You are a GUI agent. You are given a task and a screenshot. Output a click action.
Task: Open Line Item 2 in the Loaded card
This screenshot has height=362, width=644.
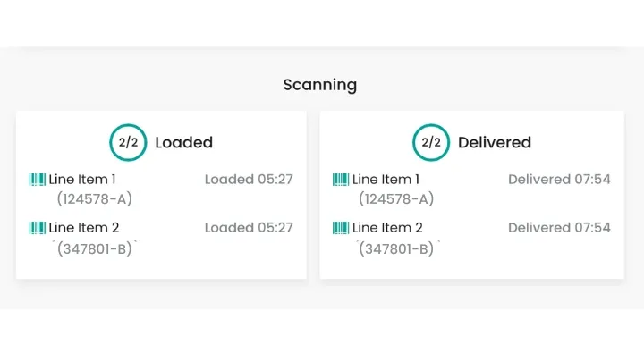click(82, 228)
